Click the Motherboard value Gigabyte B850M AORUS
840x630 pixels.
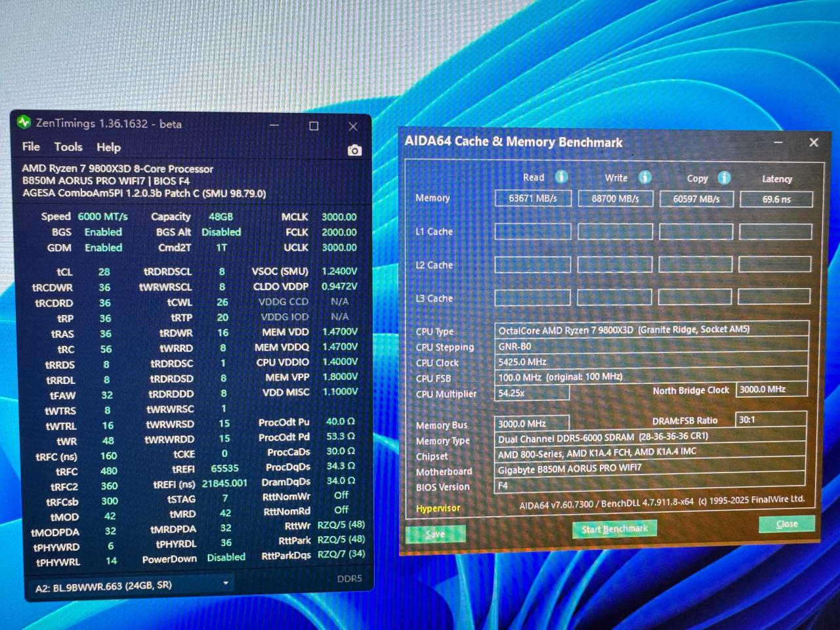tap(570, 469)
